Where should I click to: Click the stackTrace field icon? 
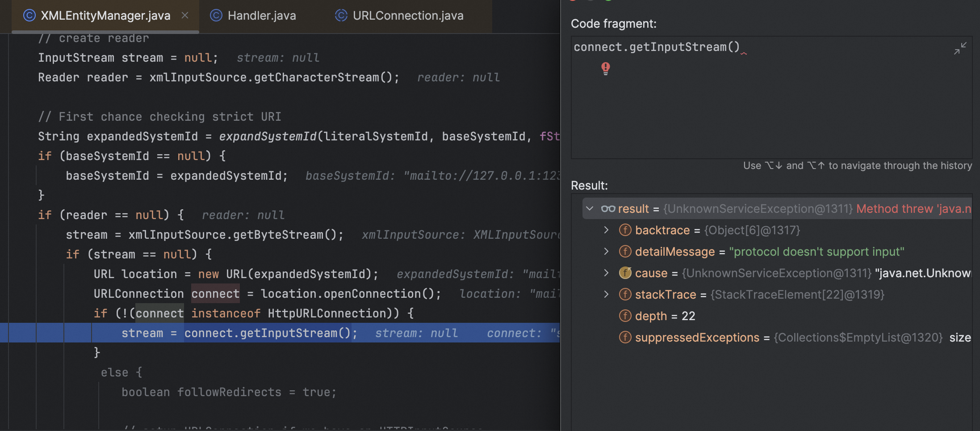625,295
